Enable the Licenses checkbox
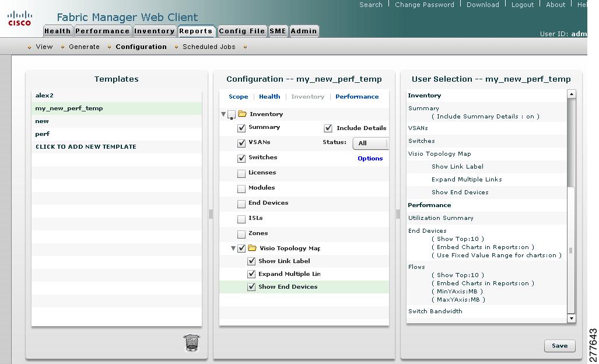 coord(241,174)
